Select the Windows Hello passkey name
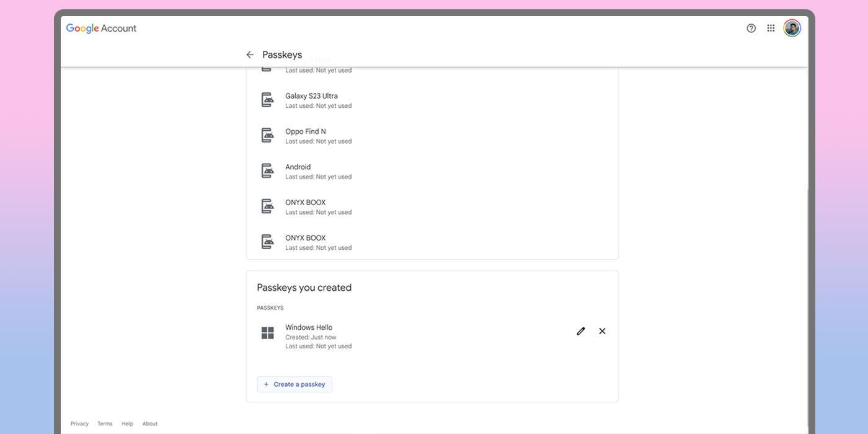Viewport: 868px width, 434px height. (309, 327)
